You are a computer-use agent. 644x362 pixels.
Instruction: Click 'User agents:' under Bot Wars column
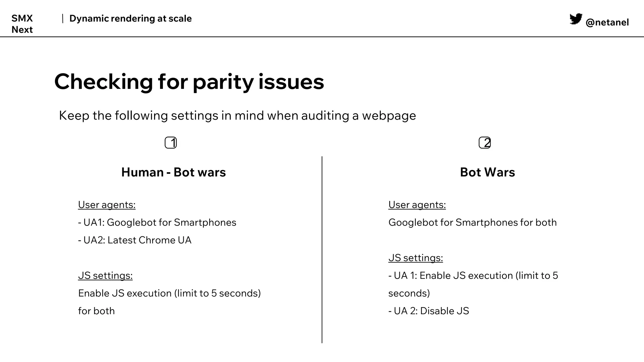(x=417, y=205)
